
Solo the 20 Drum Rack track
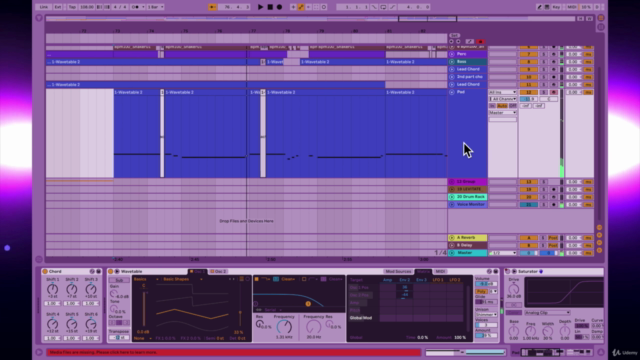[544, 197]
